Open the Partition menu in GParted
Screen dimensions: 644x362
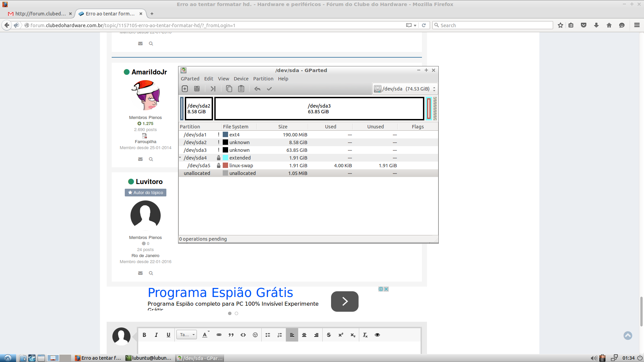click(x=263, y=79)
